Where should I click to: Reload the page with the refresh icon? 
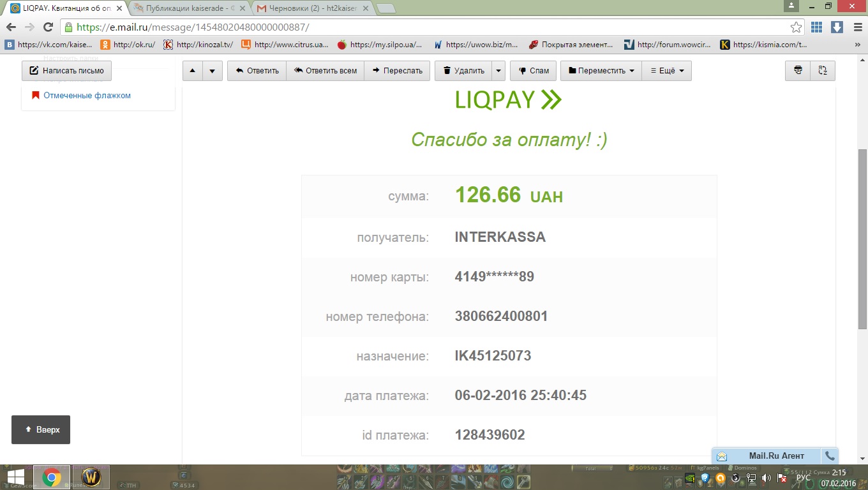click(48, 27)
